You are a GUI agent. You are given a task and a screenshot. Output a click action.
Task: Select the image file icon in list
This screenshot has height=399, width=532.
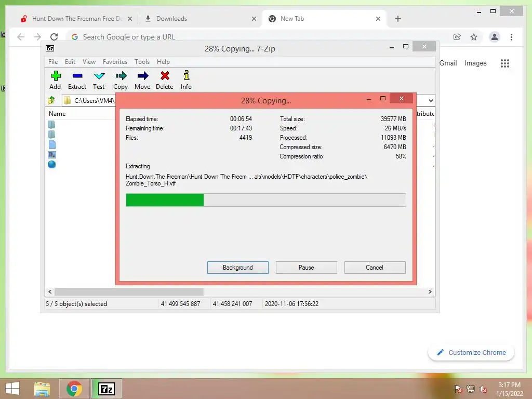[52, 155]
